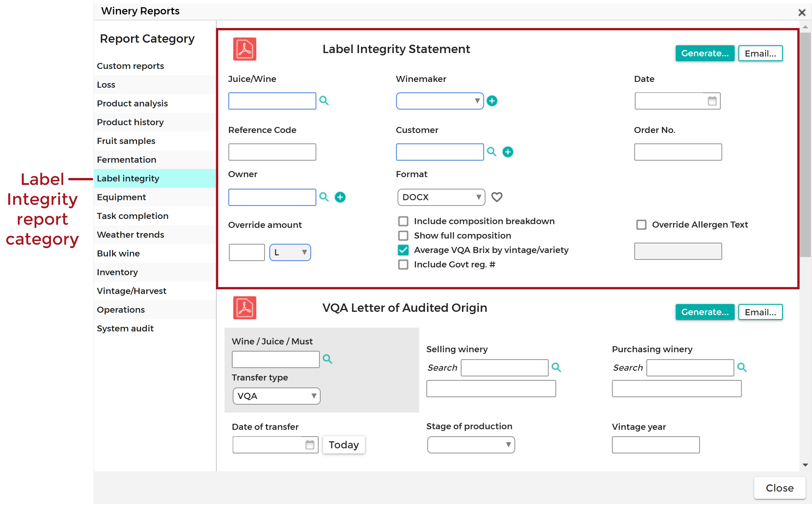Image resolution: width=812 pixels, height=508 pixels.
Task: Email the VQA Letter of Audited Origin
Action: (x=760, y=312)
